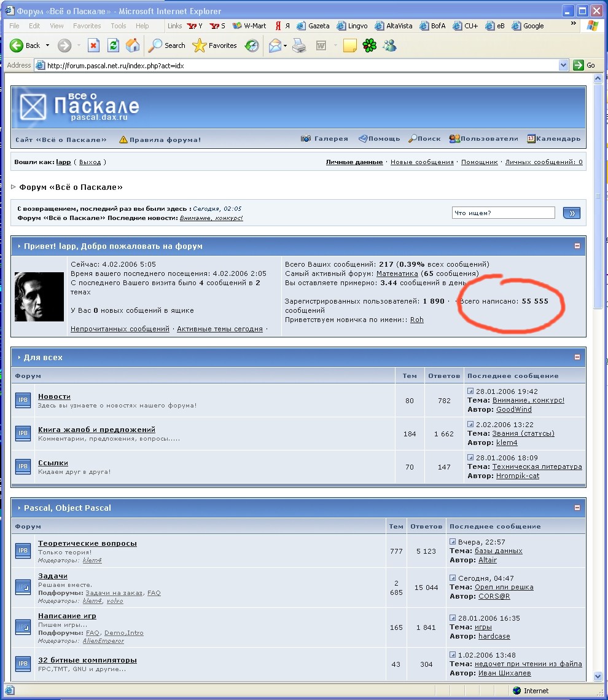This screenshot has width=608, height=700.
Task: Click last-post icon next to 28.01.2006 19:42
Action: [470, 391]
